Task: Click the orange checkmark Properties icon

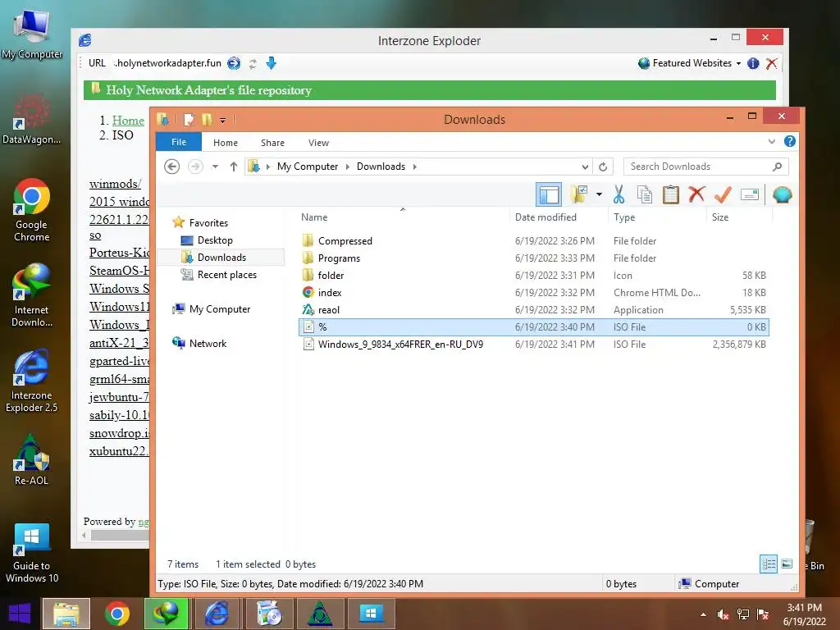Action: pos(723,195)
